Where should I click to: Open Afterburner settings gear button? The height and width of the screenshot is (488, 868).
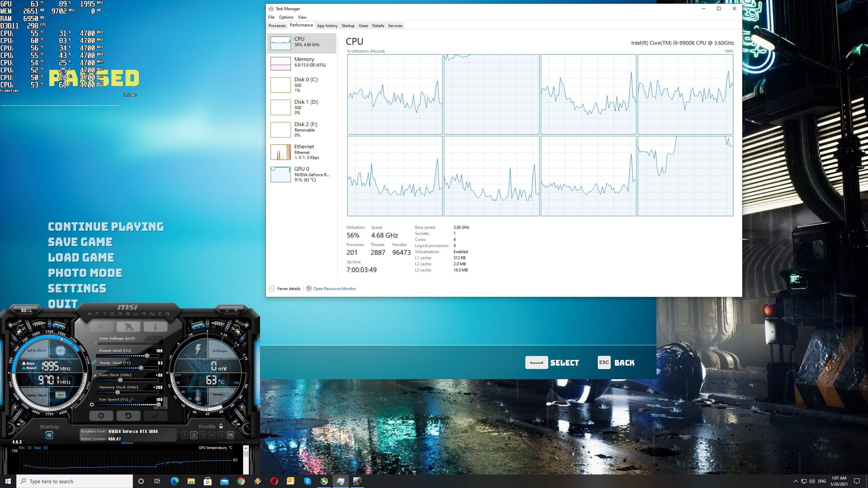pos(101,416)
